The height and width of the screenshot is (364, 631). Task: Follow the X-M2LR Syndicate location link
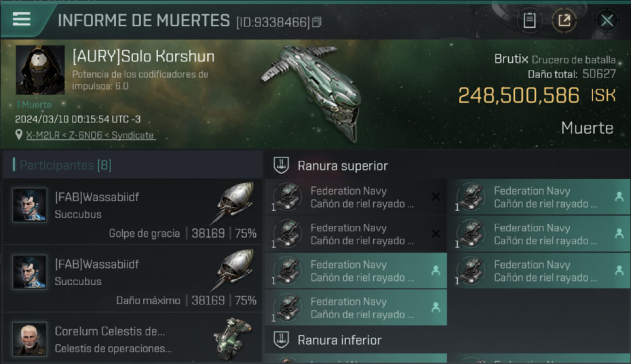coord(90,135)
